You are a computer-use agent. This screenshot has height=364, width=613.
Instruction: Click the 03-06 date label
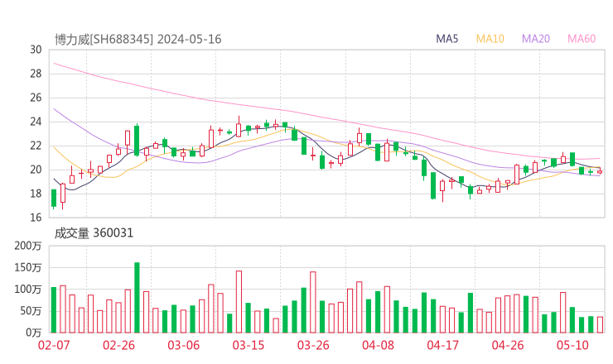[x=183, y=345]
